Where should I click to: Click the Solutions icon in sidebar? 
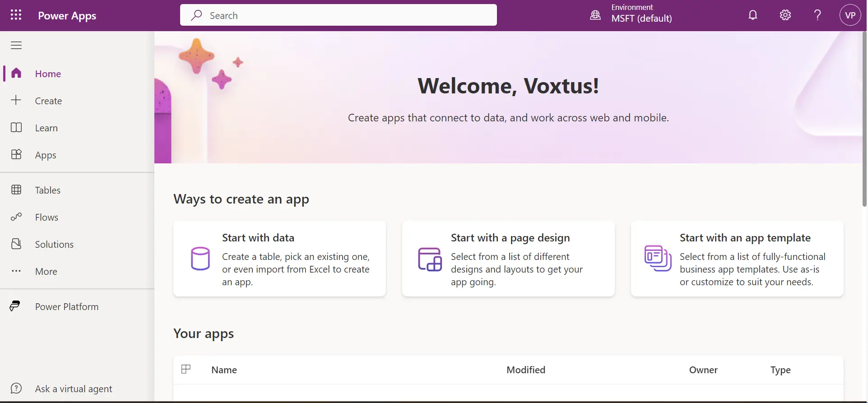click(16, 244)
